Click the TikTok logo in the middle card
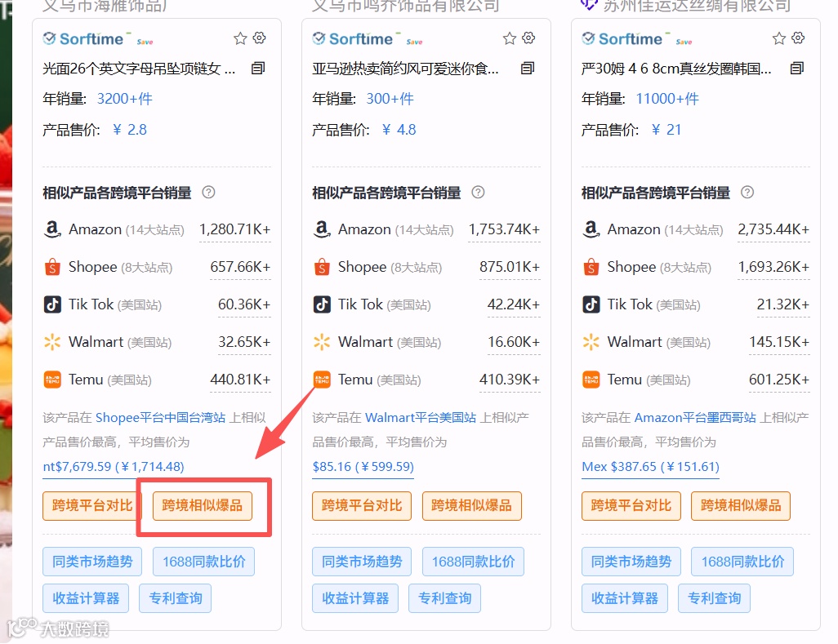The width and height of the screenshot is (838, 644). (x=321, y=304)
